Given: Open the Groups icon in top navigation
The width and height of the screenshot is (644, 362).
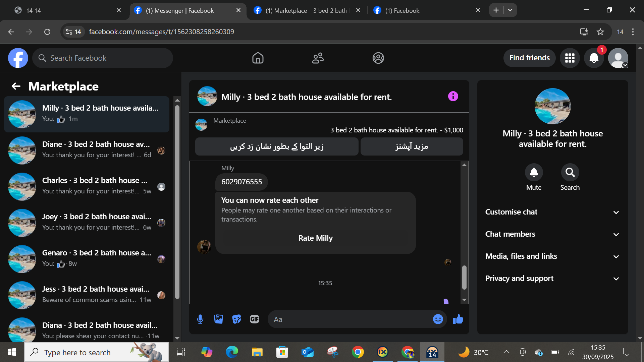Looking at the screenshot, I should click(378, 58).
